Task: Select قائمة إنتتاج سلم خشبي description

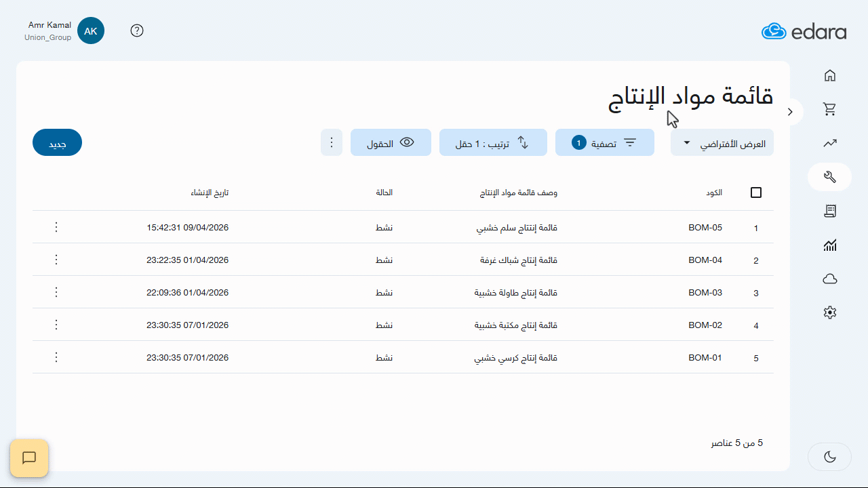Action: (x=517, y=228)
